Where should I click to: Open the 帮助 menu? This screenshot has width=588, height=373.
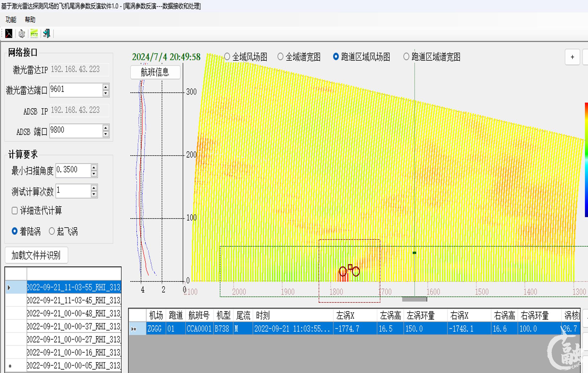[x=30, y=20]
